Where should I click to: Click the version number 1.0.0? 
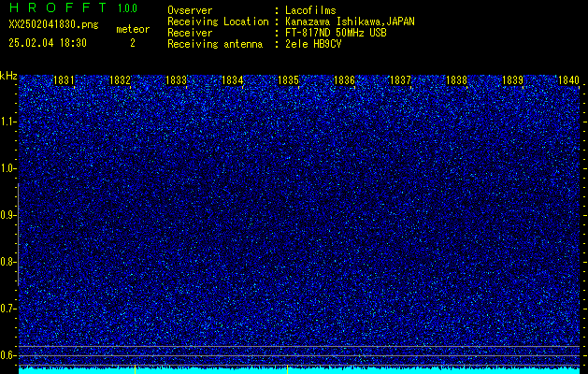(x=127, y=8)
